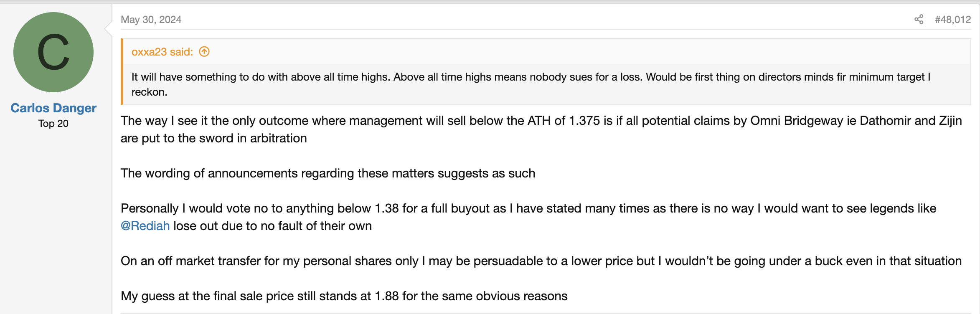Click the paragraph starting "Personally I would vote"
Screen dimensions: 980x314
tap(528, 217)
